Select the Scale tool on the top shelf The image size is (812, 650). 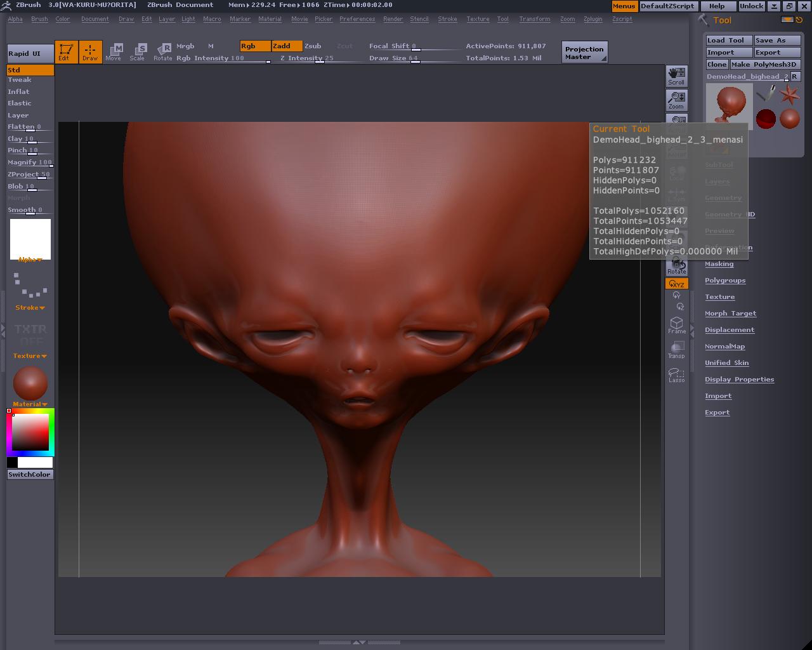[x=138, y=52]
